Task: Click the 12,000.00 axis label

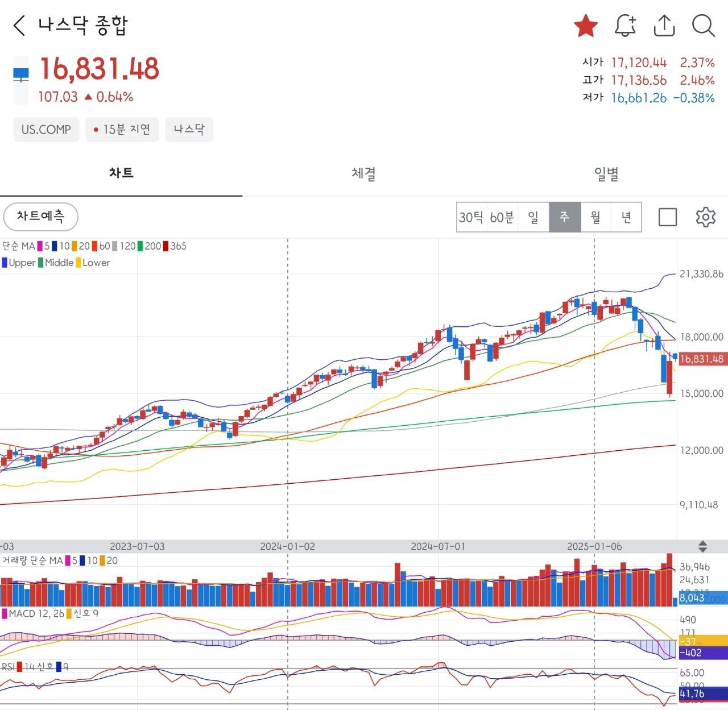Action: click(x=701, y=450)
